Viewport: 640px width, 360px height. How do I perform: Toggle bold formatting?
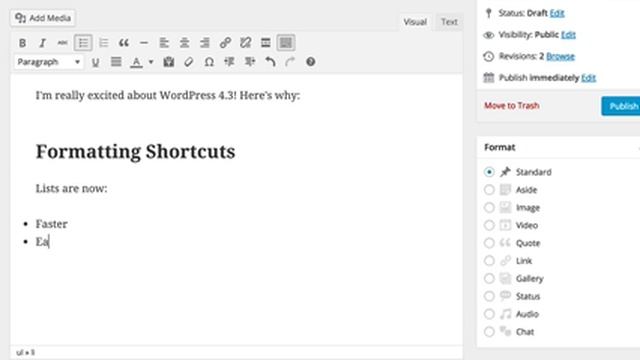tap(22, 42)
